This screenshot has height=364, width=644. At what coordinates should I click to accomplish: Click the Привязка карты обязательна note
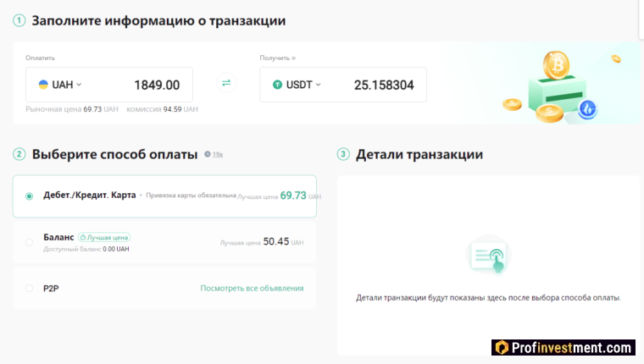tap(191, 196)
